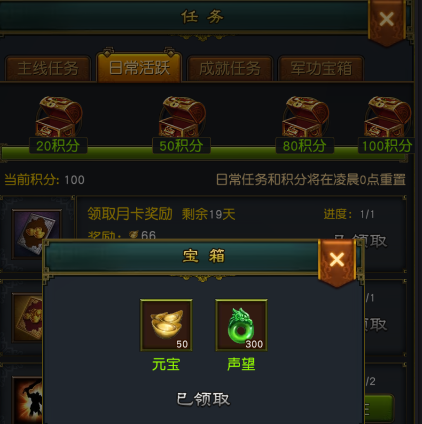Screen dimensions: 422x424
Task: Click the green activity points progress bar
Action: 204,153
